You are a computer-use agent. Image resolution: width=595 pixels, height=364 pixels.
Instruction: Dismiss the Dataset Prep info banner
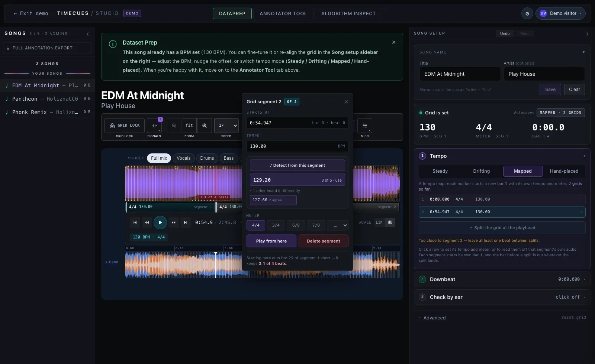pos(394,42)
